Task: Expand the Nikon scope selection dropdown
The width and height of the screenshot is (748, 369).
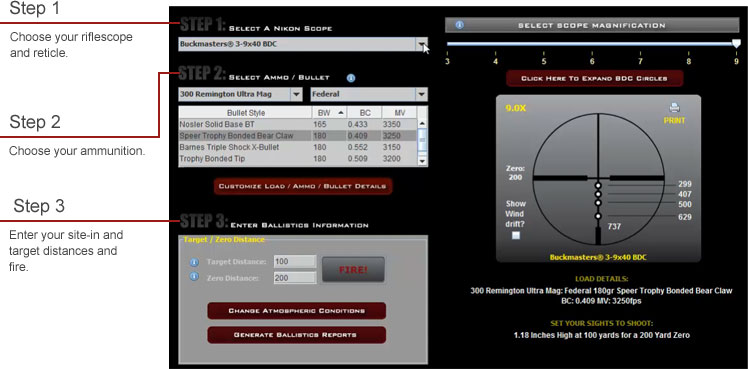Action: click(422, 44)
